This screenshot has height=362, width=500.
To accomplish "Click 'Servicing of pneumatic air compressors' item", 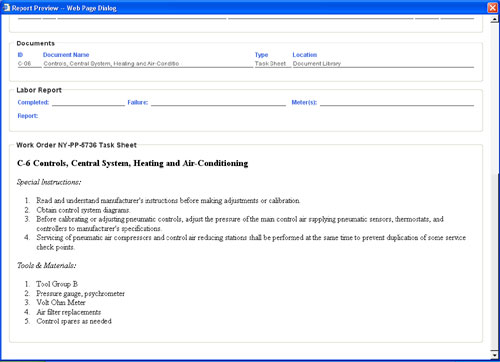I will pyautogui.click(x=251, y=242).
